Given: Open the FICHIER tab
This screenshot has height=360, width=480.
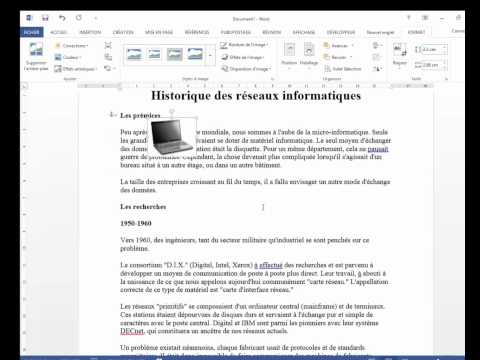Looking at the screenshot, I should (32, 32).
